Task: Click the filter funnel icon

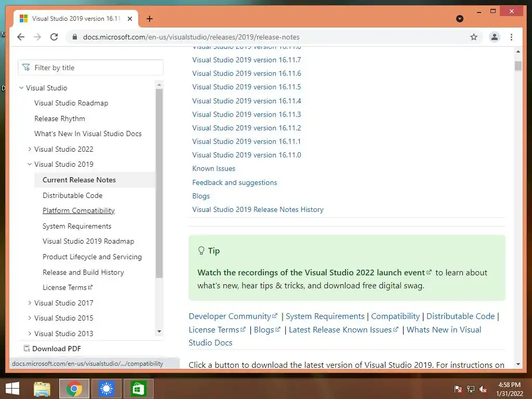Action: 26,68
